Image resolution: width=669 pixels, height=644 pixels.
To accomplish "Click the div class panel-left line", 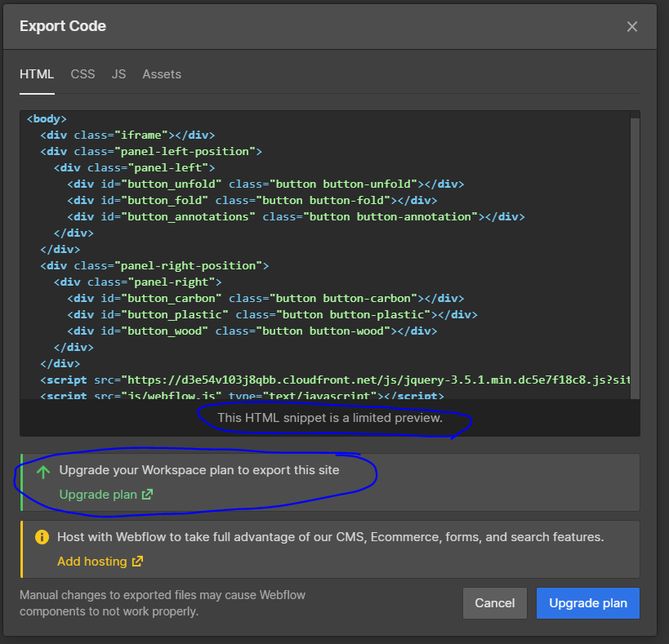I will click(135, 168).
